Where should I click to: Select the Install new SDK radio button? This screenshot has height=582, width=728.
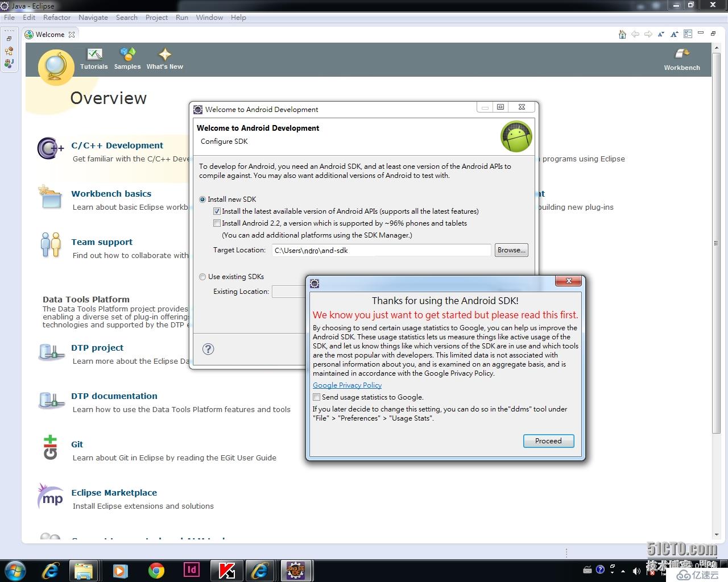point(202,199)
